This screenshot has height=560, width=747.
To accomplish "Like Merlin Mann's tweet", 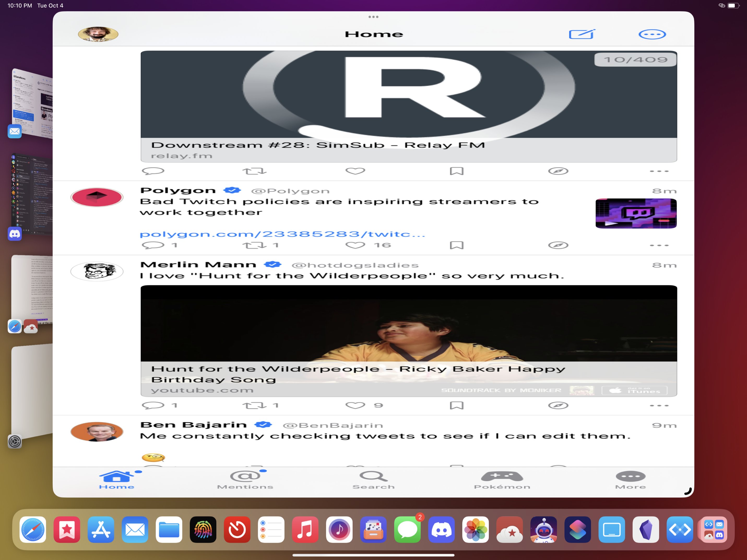I will tap(355, 405).
